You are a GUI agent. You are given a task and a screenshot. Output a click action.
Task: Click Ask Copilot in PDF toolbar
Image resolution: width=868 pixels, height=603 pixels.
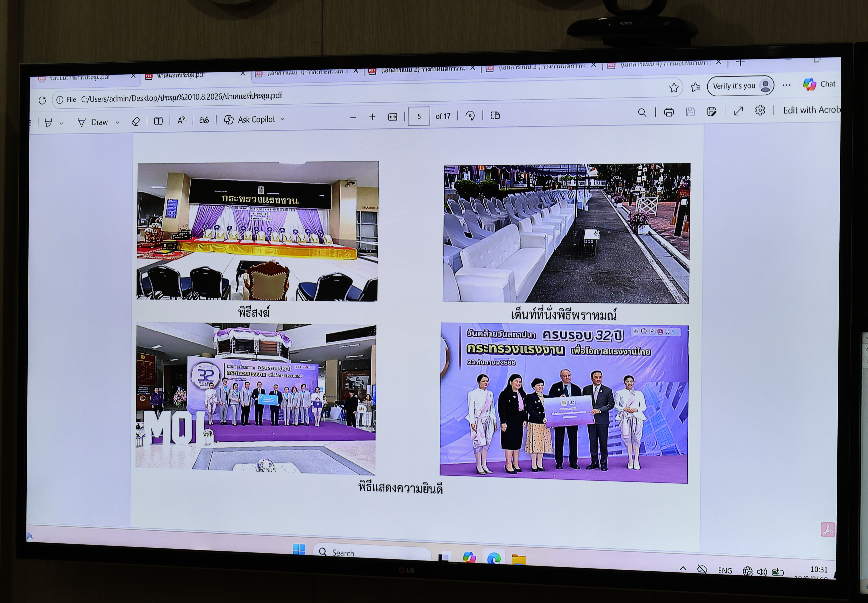(250, 119)
